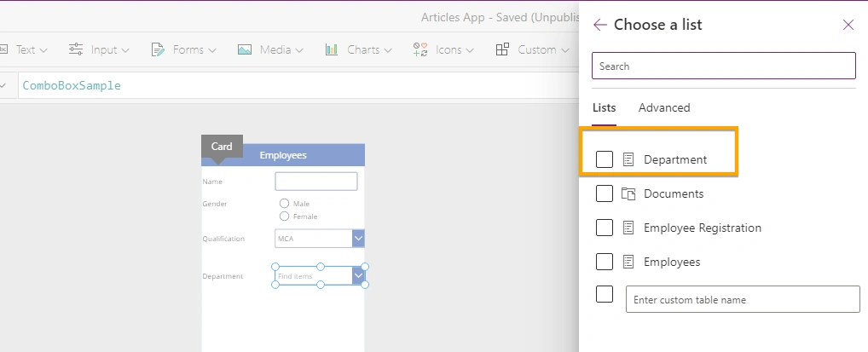This screenshot has width=868, height=352.
Task: Click the Find items combo box field
Action: tap(313, 276)
